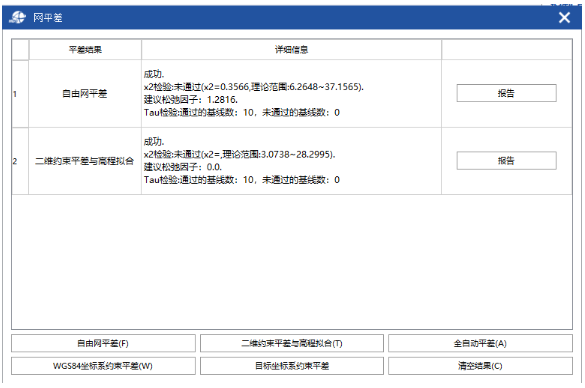
Task: Run 自由网平差(F) adjustment
Action: [103, 343]
